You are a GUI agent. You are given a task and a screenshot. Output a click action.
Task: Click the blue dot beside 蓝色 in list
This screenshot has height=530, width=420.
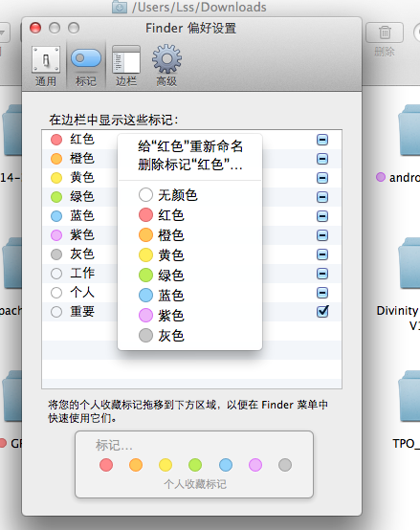click(x=56, y=216)
